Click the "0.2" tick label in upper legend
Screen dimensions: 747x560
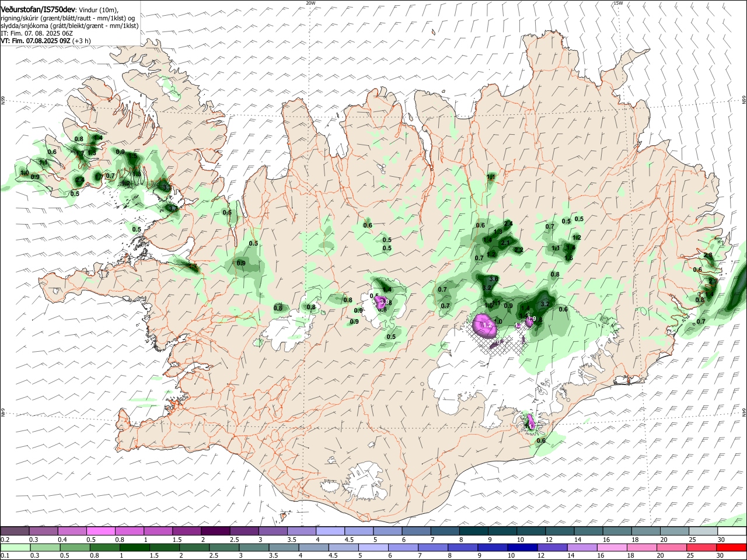coord(5,540)
